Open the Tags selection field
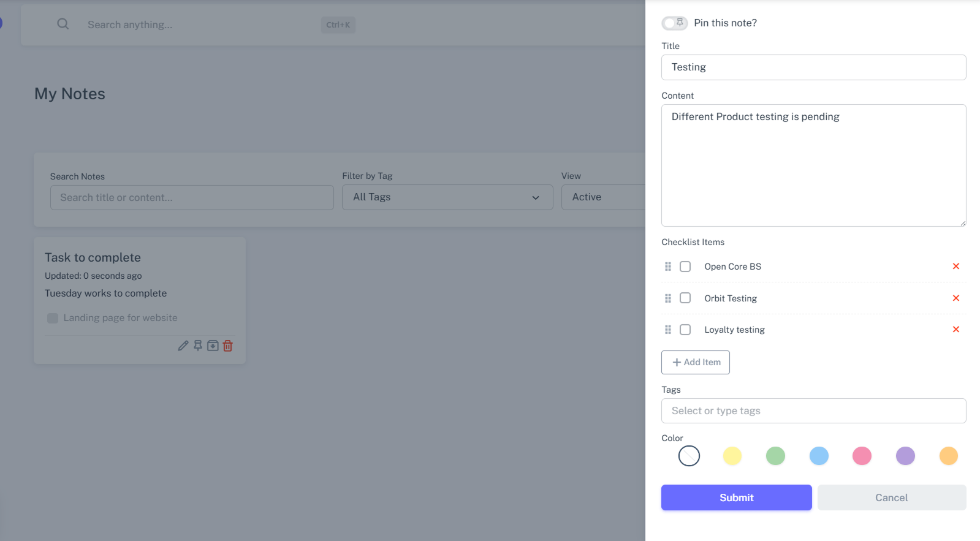 [x=813, y=411]
